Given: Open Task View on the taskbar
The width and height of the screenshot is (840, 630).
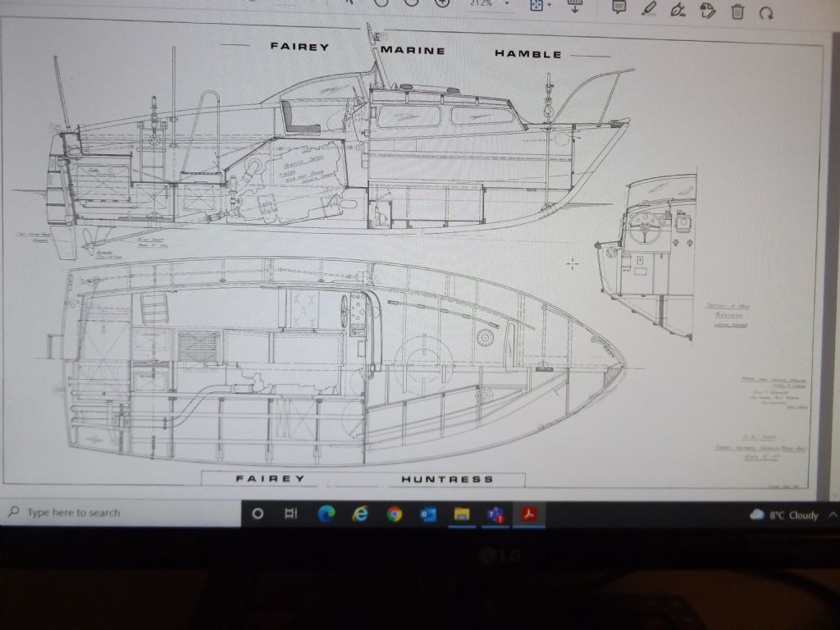Looking at the screenshot, I should pos(291,514).
